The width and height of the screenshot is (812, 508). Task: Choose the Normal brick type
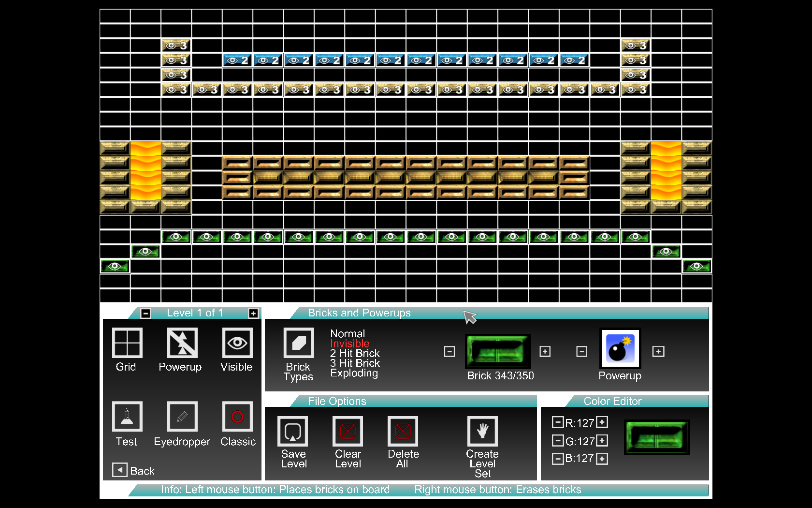coord(348,334)
